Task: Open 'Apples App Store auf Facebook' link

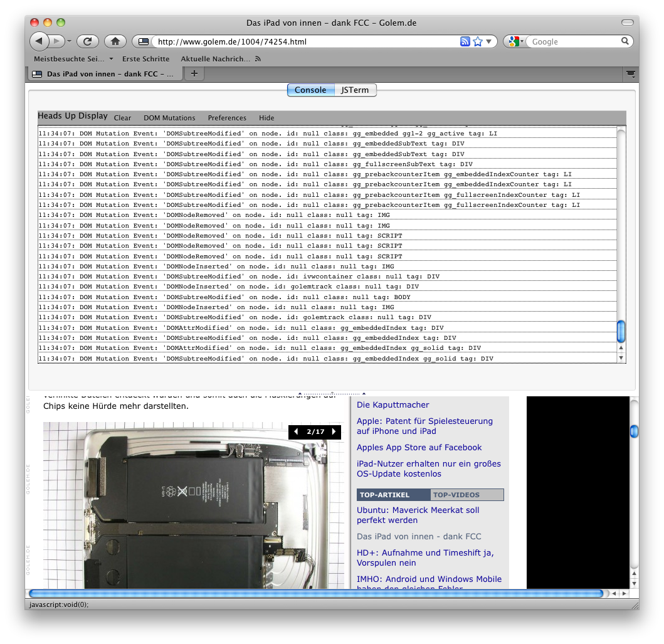Action: click(x=419, y=448)
